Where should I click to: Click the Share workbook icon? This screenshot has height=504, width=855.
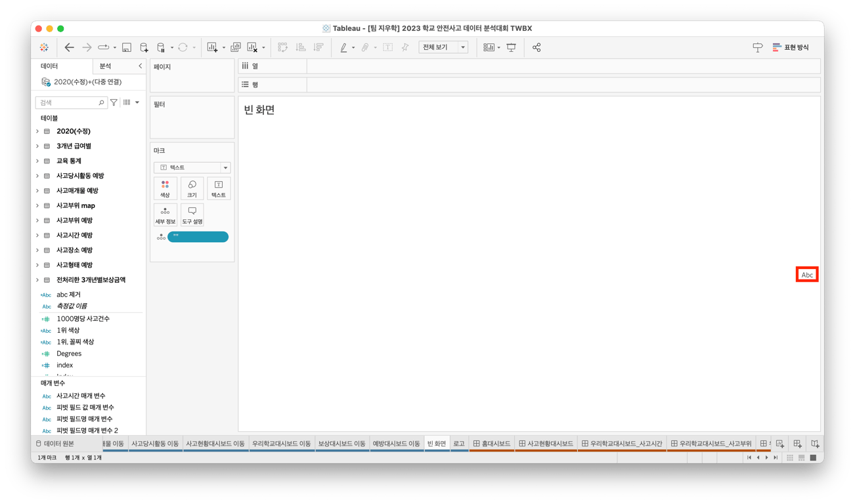[538, 47]
